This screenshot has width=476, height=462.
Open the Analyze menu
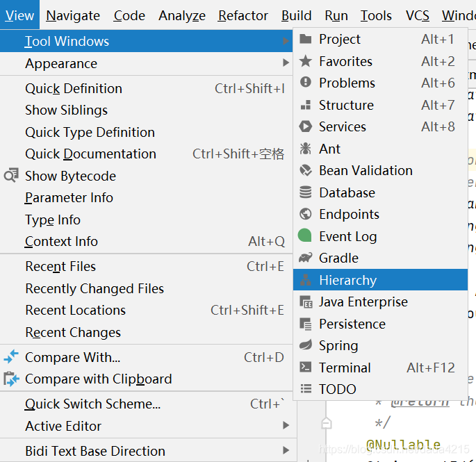pyautogui.click(x=182, y=15)
